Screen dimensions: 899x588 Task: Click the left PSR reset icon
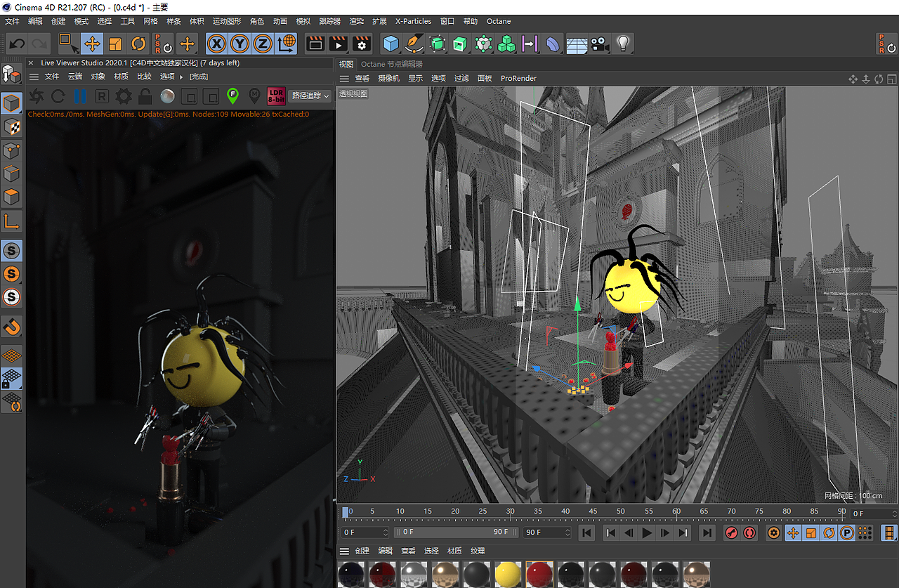click(x=163, y=44)
